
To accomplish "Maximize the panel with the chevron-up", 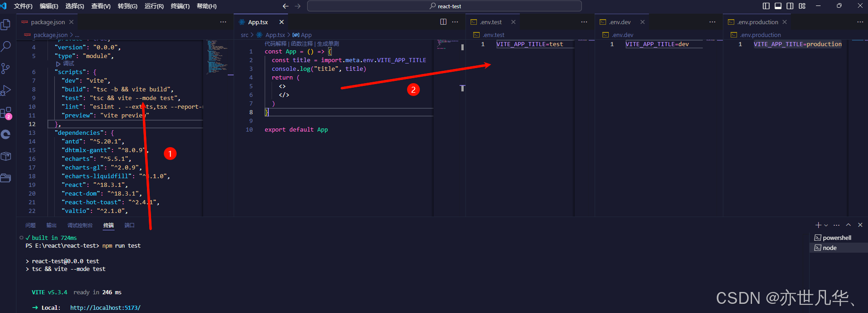I will click(x=848, y=225).
